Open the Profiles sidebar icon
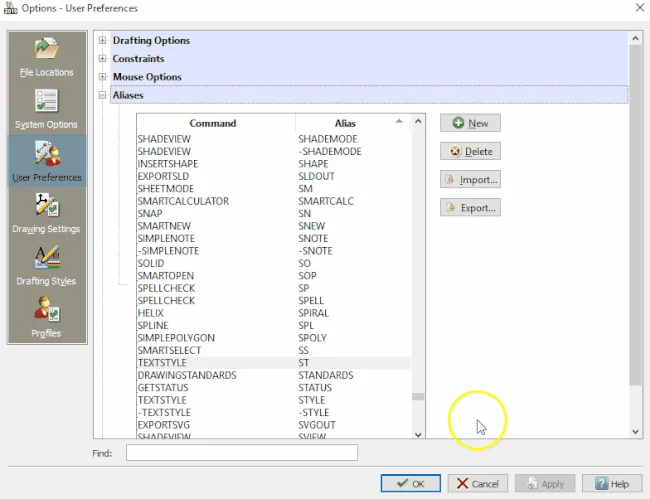650x499 pixels. point(46,316)
